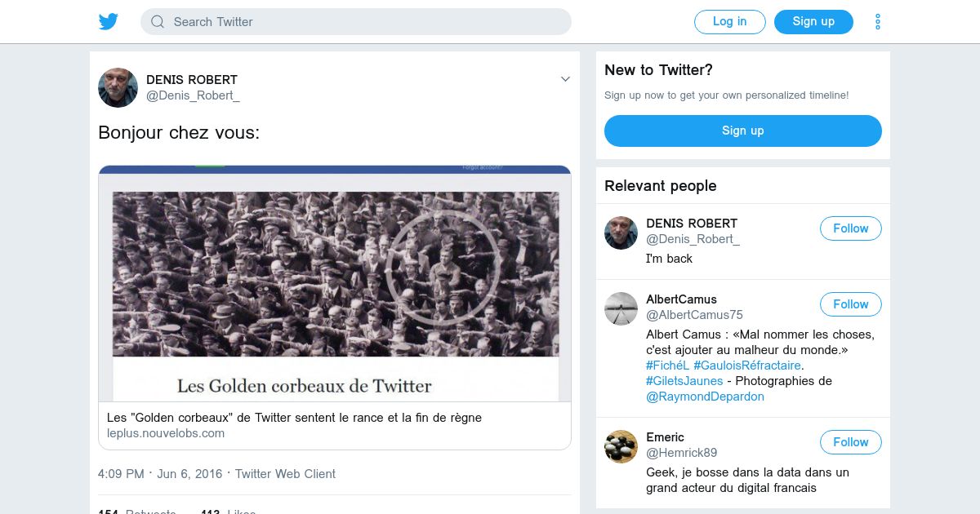The width and height of the screenshot is (980, 514).
Task: Open the @RaymondDepardon mention link
Action: point(705,397)
